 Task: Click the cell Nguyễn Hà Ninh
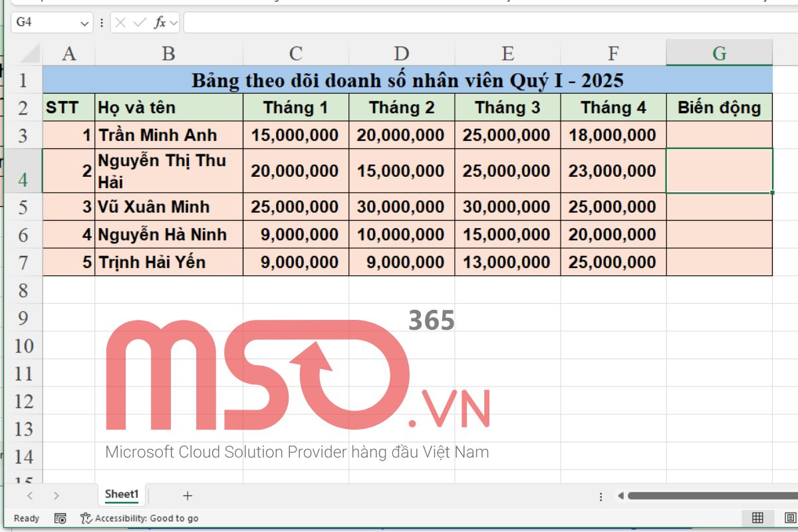pos(169,235)
